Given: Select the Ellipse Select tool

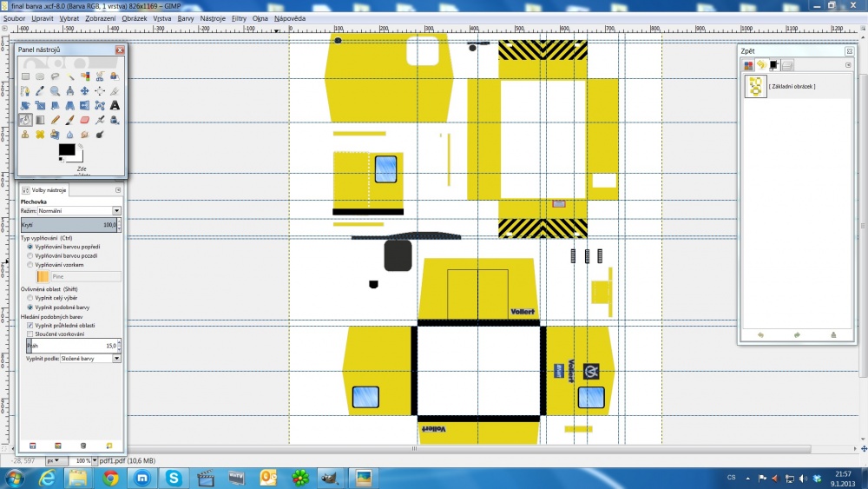Looking at the screenshot, I should [40, 76].
